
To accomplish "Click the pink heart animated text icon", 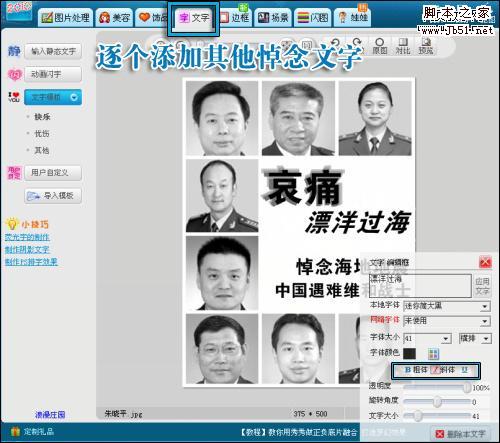I will coord(14,75).
